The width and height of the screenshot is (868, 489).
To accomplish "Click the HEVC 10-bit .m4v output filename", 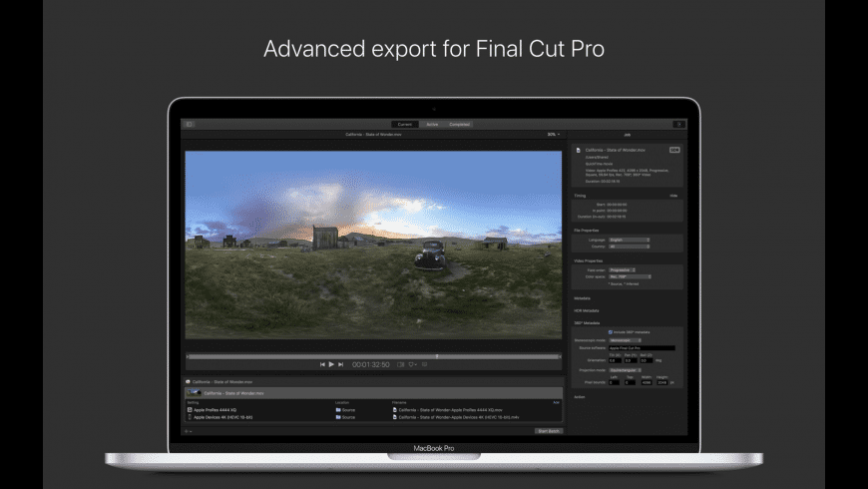I will point(459,417).
